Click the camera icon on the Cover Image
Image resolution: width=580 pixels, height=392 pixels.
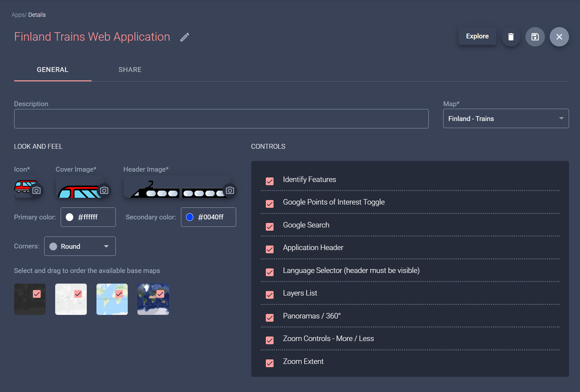pyautogui.click(x=104, y=190)
